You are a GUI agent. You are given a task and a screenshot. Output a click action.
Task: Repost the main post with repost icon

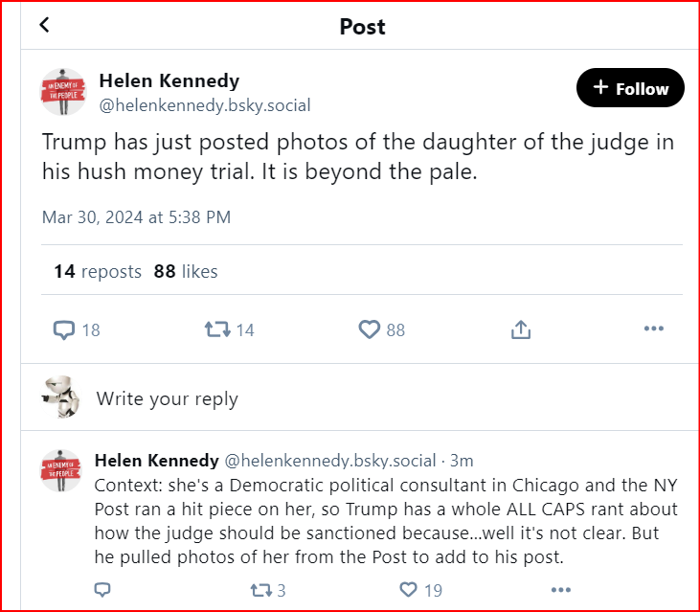tap(217, 329)
